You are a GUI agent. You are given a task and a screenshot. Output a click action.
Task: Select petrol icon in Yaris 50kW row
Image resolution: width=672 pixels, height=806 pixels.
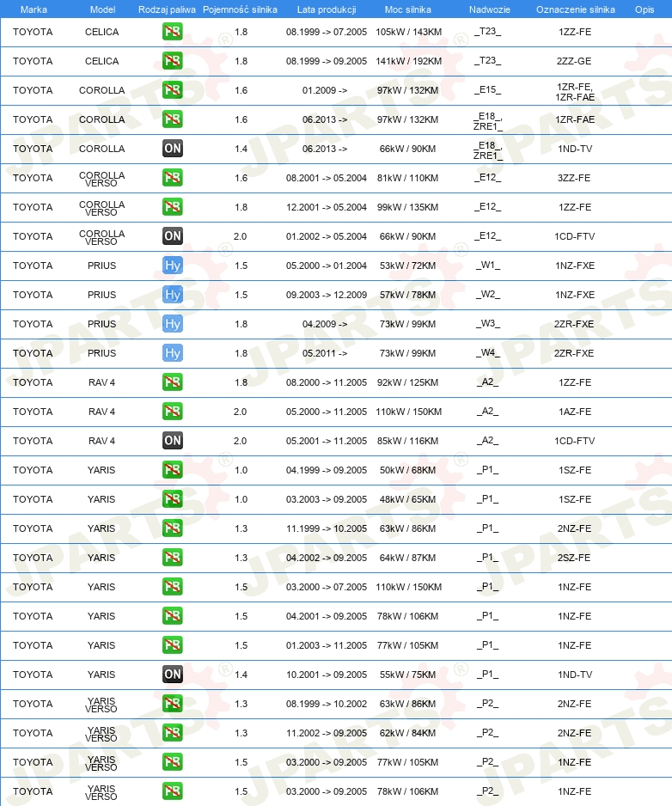[172, 470]
